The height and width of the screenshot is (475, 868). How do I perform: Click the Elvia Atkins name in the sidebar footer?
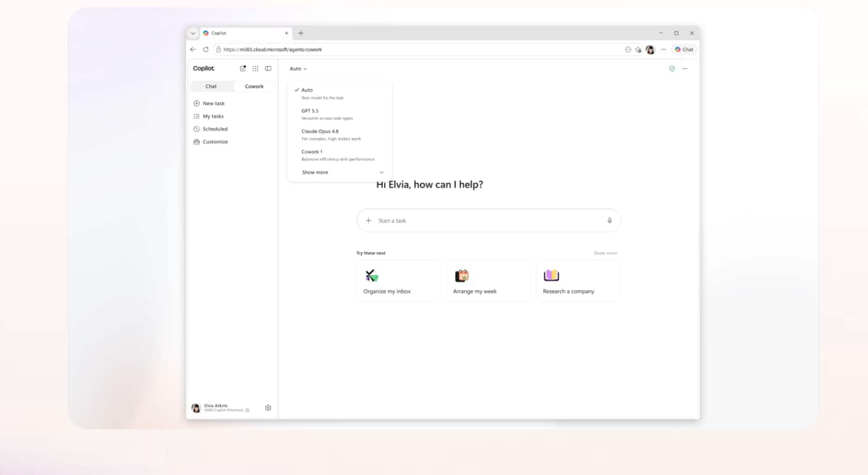(216, 406)
